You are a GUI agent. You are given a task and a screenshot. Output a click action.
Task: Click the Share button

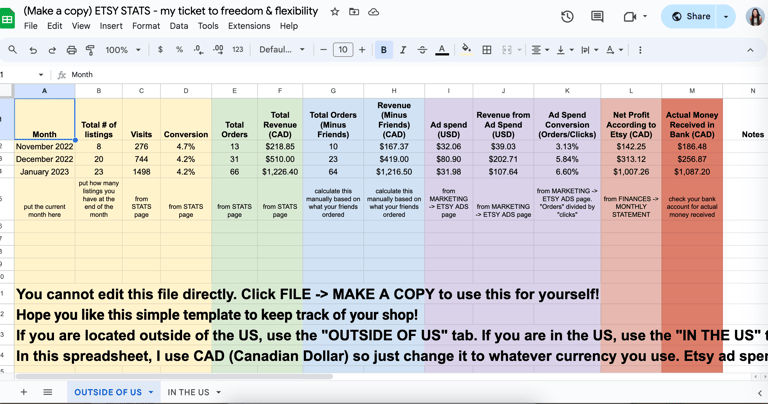691,17
